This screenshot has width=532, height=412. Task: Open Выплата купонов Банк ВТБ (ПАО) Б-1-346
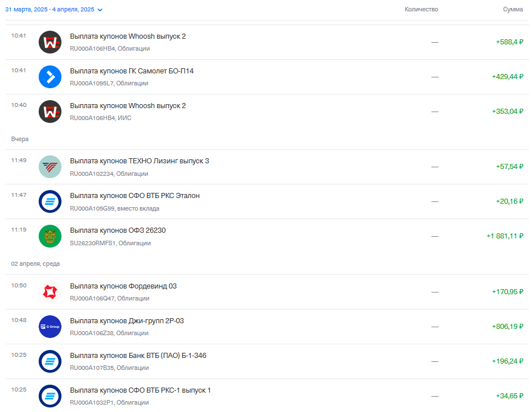[x=138, y=355]
